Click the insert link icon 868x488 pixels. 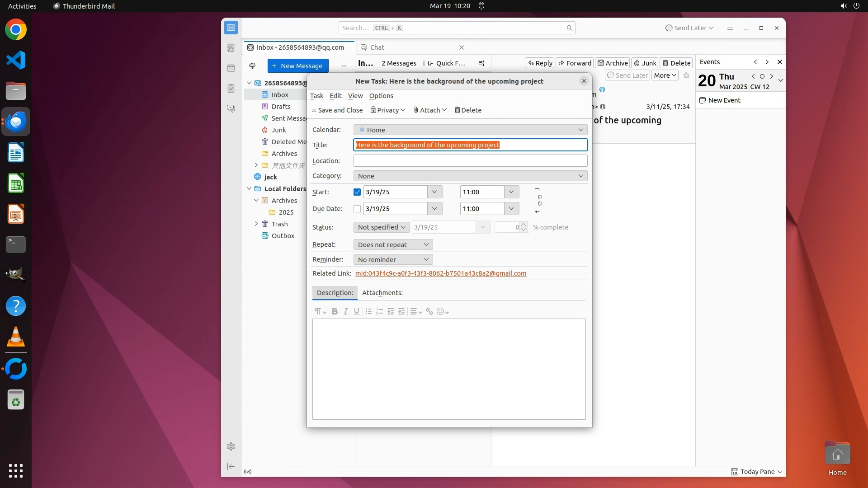coord(429,311)
